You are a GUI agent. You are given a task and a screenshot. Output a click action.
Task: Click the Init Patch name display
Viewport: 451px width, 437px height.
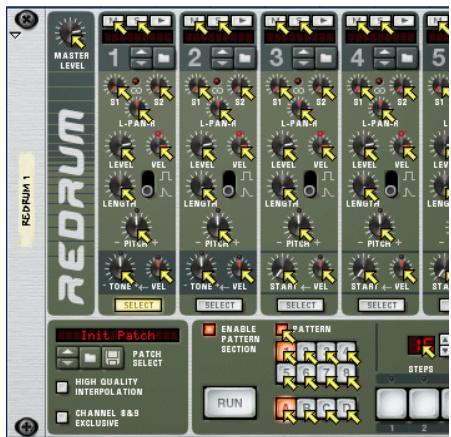(117, 335)
